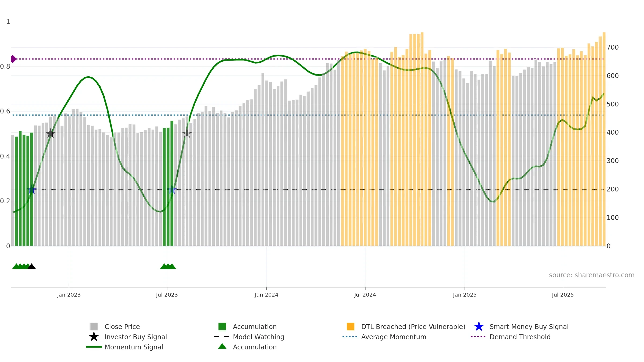Toggle the Model Watching legend entry

[249, 337]
